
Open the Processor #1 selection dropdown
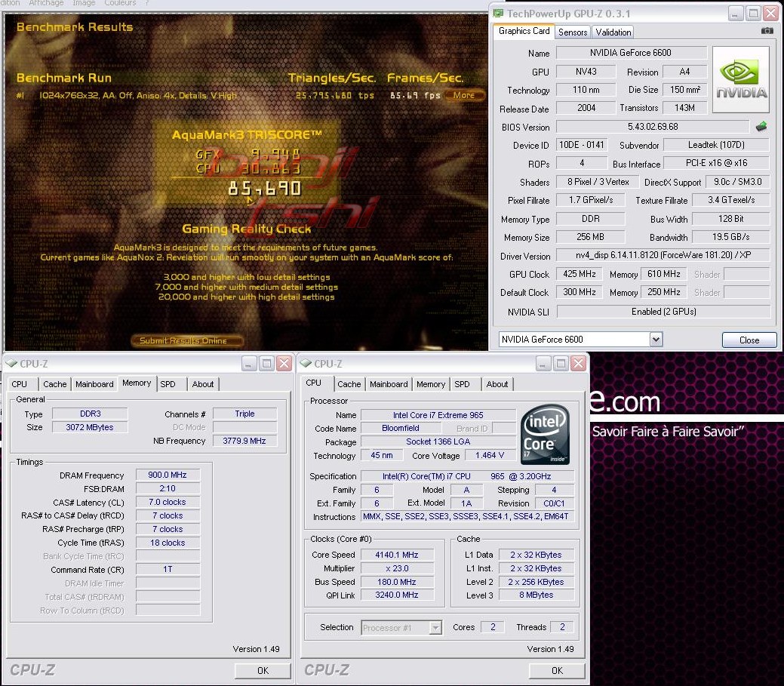[x=436, y=627]
